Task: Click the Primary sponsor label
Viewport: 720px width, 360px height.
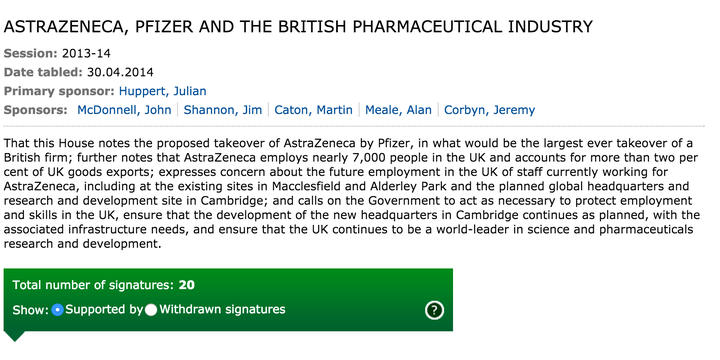Action: click(x=59, y=91)
